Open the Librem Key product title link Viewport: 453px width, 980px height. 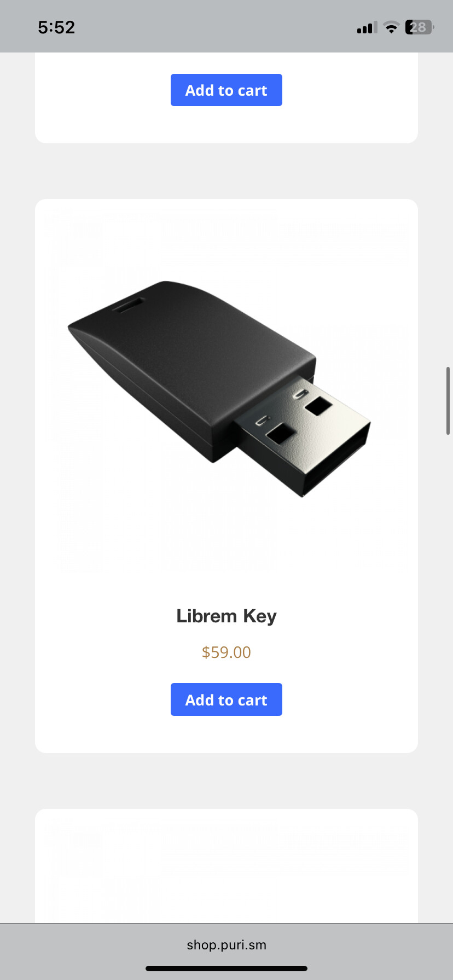(x=226, y=616)
